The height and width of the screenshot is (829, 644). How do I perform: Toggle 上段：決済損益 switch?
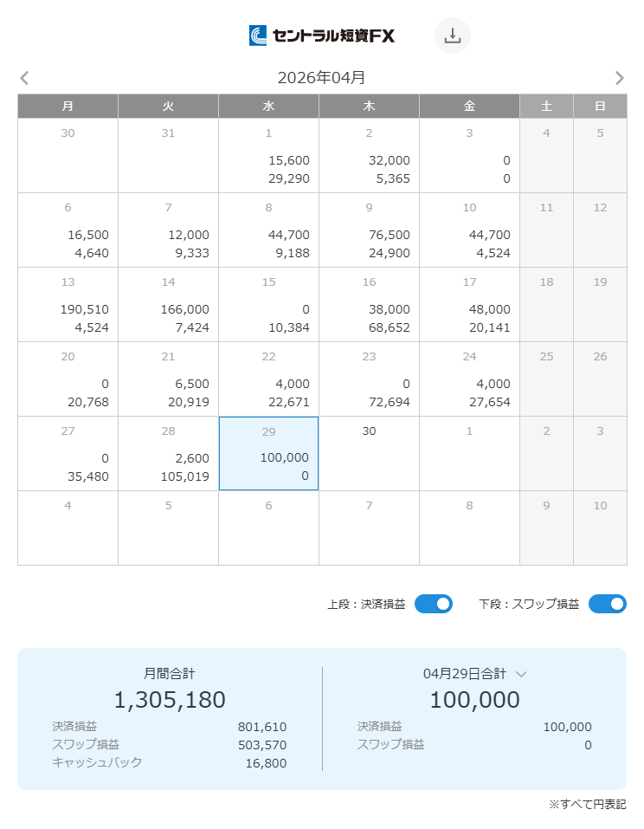tap(433, 604)
